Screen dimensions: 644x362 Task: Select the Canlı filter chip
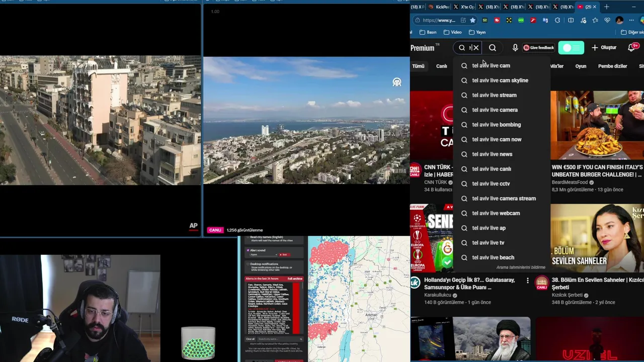[x=441, y=66]
